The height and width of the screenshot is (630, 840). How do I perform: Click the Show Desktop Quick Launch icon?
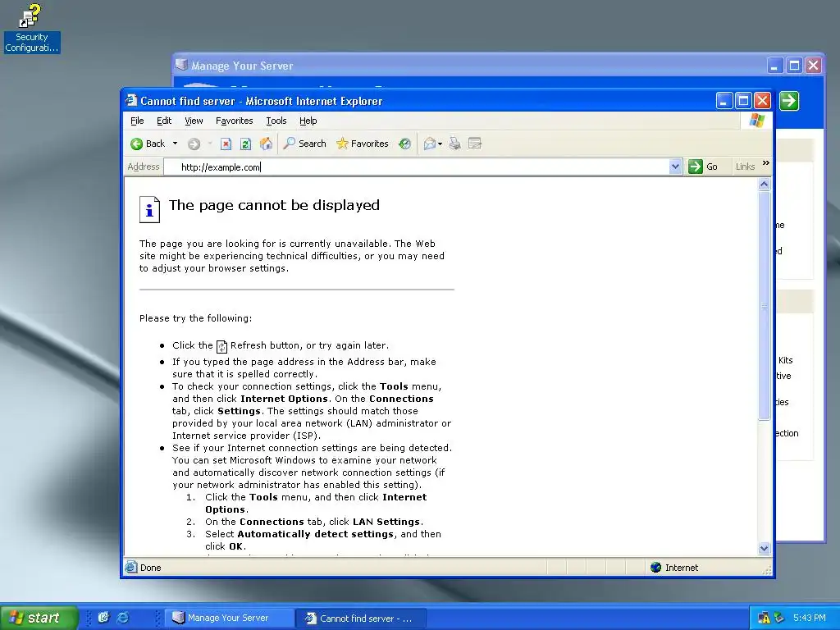pyautogui.click(x=103, y=618)
